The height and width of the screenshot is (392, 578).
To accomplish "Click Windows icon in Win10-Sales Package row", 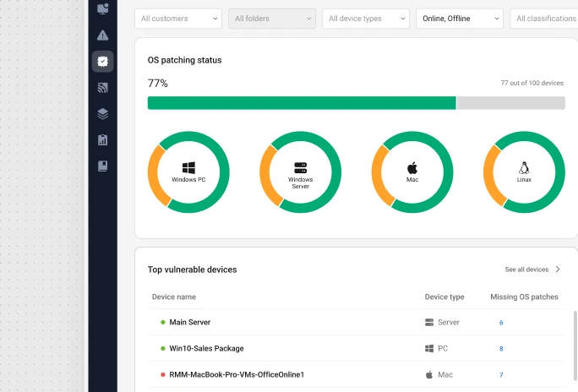I will tap(429, 349).
